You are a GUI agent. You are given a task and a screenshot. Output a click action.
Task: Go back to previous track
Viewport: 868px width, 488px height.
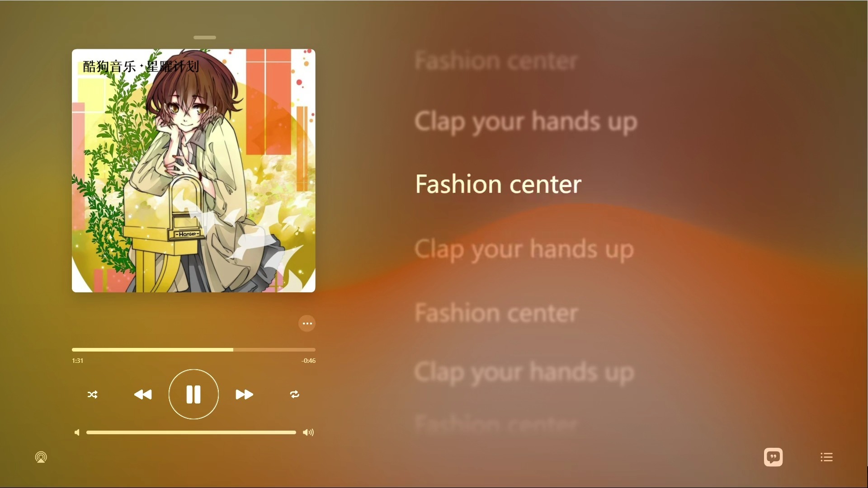click(143, 394)
